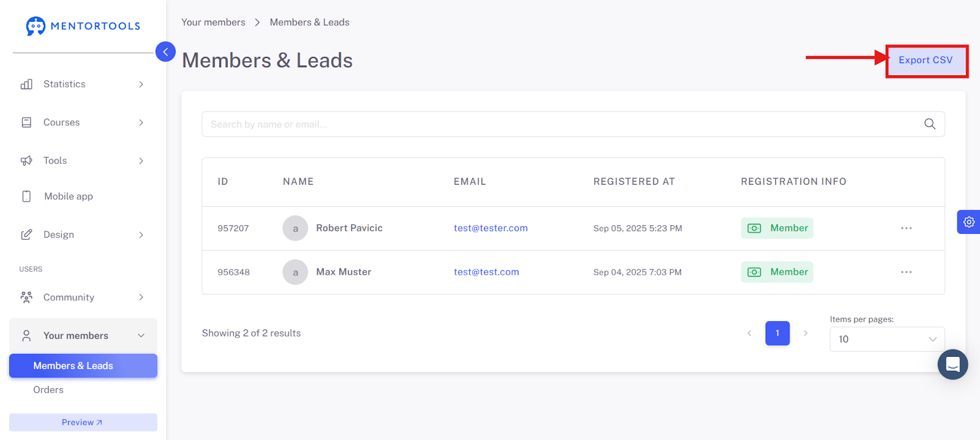Viewport: 980px width, 440px height.
Task: Click the date Sep 05, 2025 5:23 PM
Action: [x=638, y=228]
